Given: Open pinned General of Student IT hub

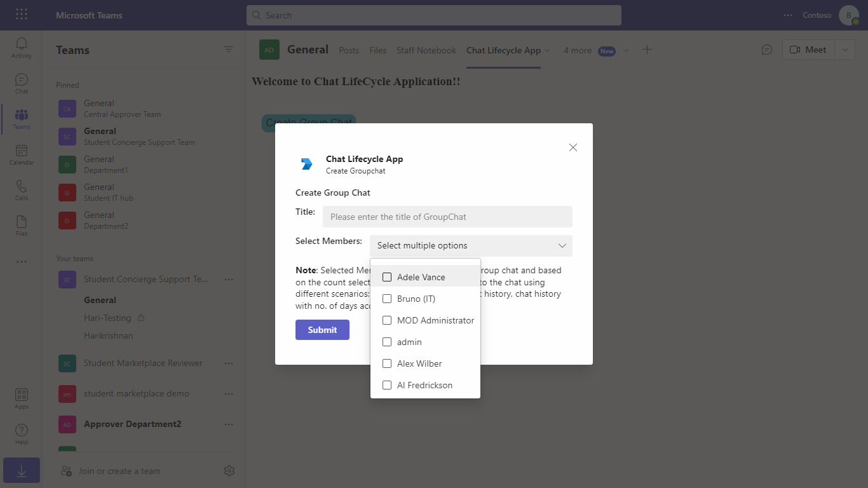Looking at the screenshot, I should click(x=145, y=193).
